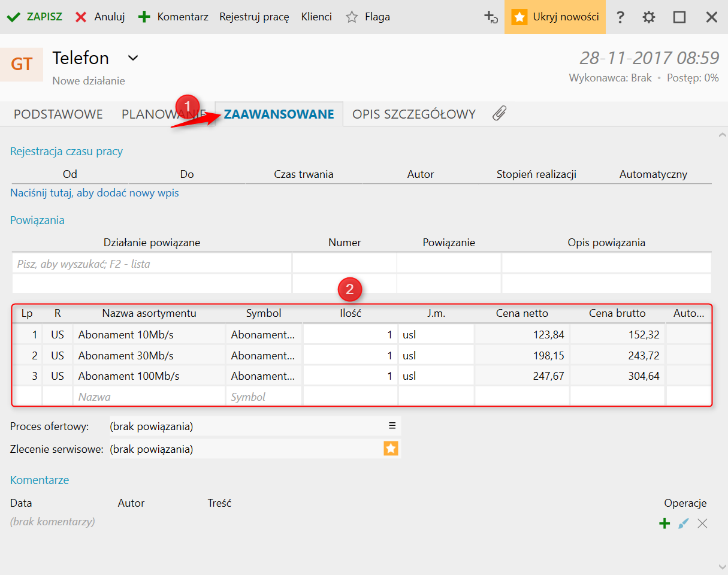This screenshot has height=575, width=728.
Task: Open the Proces ofertowy list selector
Action: (x=392, y=426)
